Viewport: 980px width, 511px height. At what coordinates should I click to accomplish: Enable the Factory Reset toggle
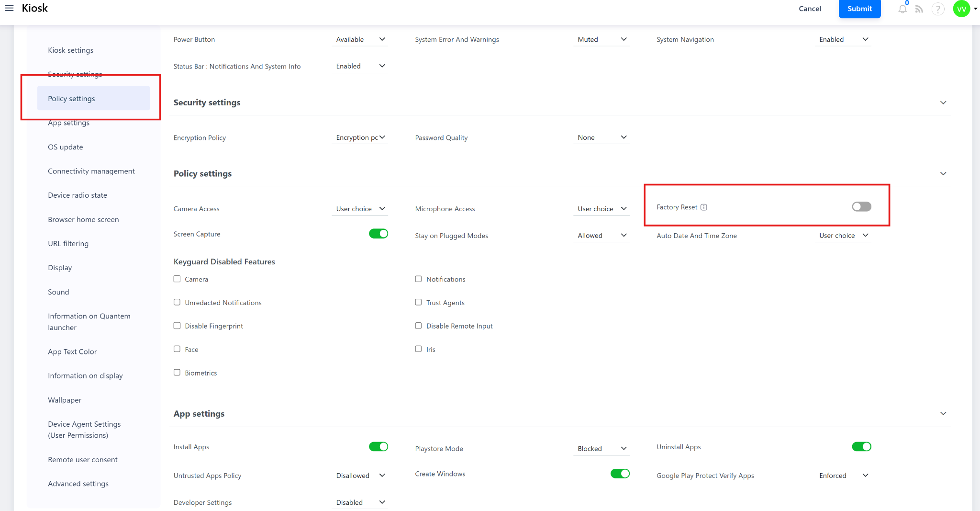(x=861, y=207)
